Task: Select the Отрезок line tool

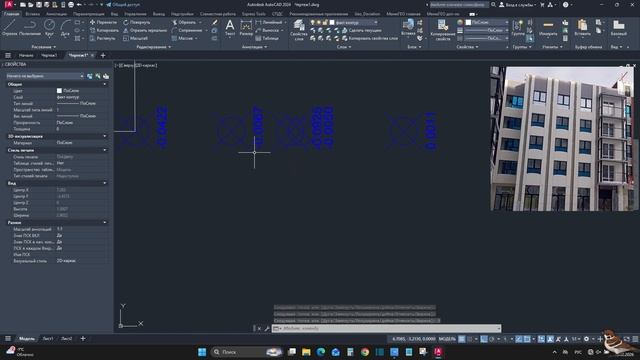Action: (9, 28)
